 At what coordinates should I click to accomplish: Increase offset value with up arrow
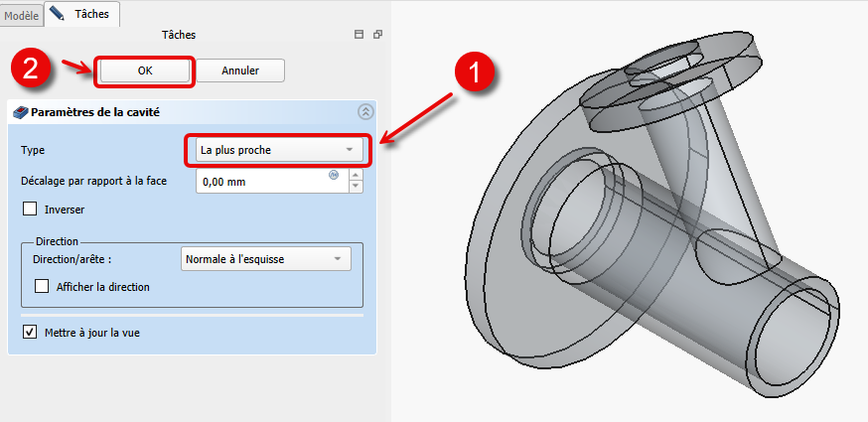click(356, 176)
